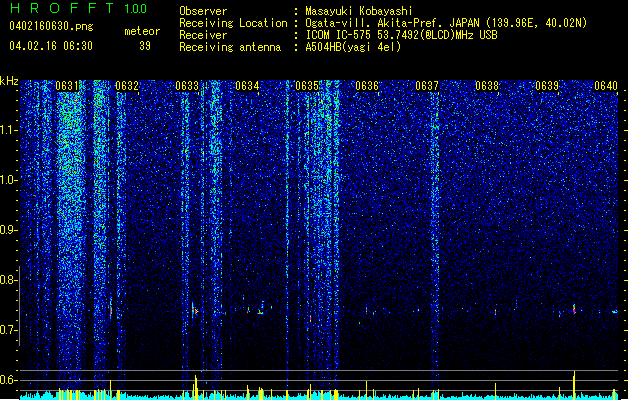Click the 'Receiving Location' field label
Screen dimensions: 629x400
[x=233, y=23]
